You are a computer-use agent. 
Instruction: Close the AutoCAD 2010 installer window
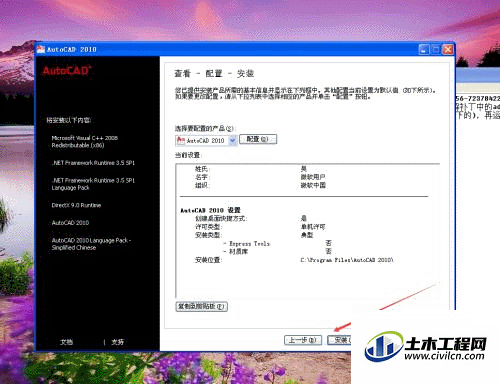coord(448,50)
